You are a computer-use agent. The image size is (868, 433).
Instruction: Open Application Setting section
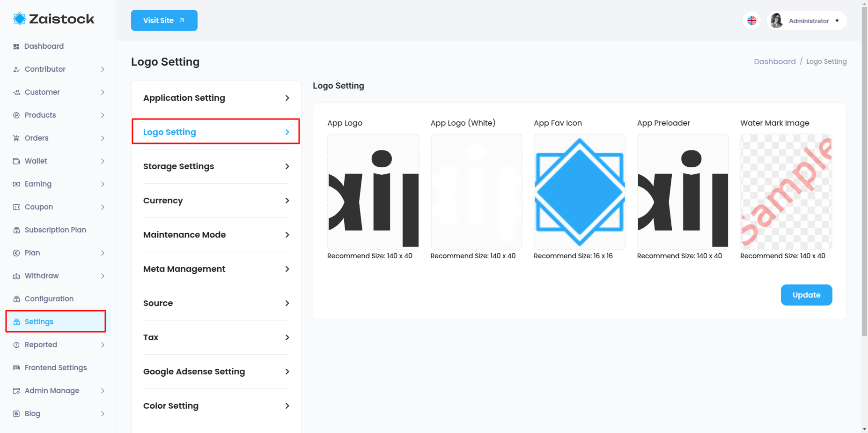216,98
